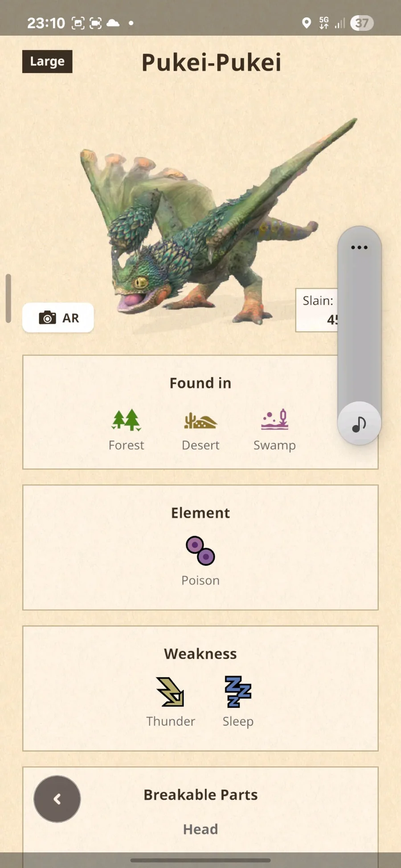Tap the Head breakable part entry
This screenshot has width=401, height=868.
point(200,829)
